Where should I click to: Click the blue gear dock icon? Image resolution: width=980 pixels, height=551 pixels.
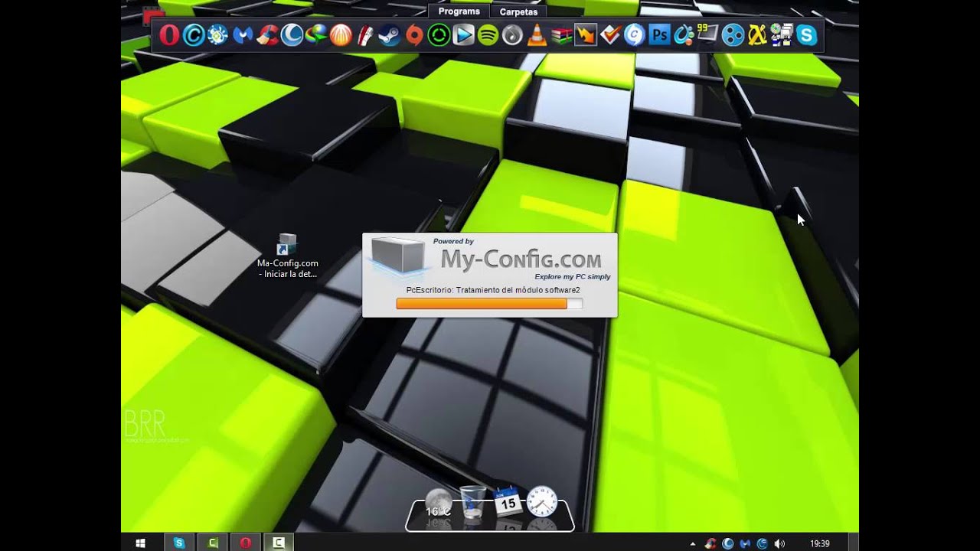[x=218, y=35]
